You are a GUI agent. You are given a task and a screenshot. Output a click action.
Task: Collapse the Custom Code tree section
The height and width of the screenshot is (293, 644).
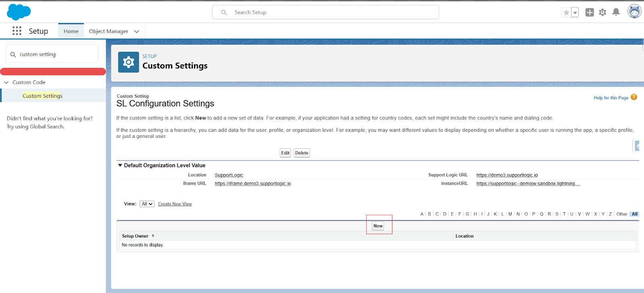pos(6,82)
